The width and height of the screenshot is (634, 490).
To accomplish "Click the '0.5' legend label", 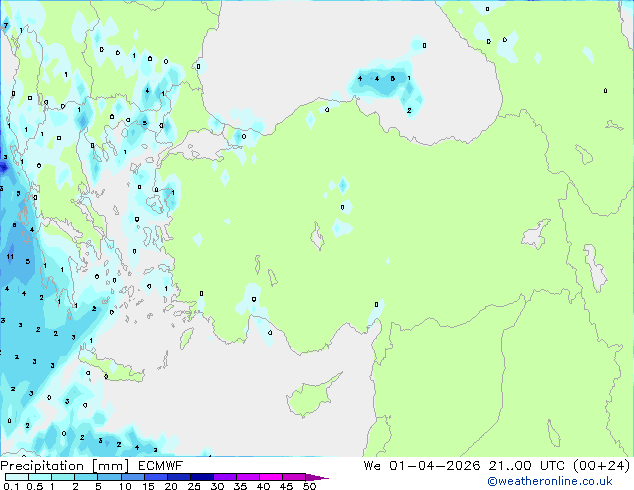I will [x=34, y=486].
